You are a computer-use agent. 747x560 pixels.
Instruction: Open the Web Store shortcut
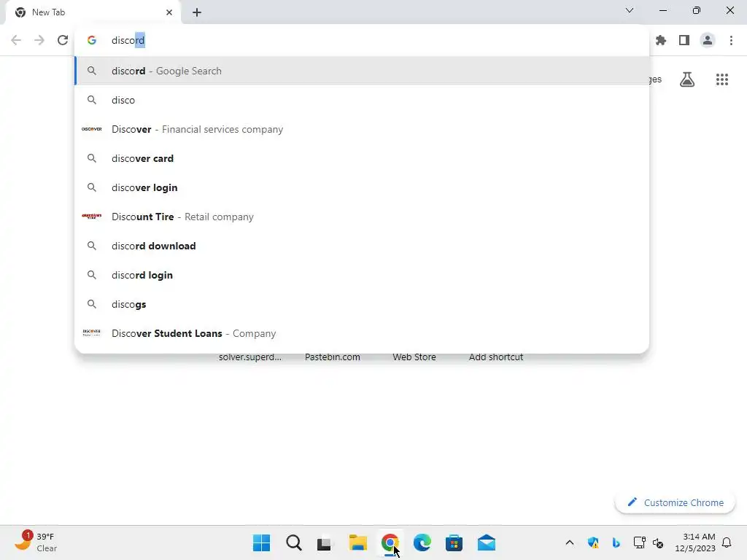414,357
